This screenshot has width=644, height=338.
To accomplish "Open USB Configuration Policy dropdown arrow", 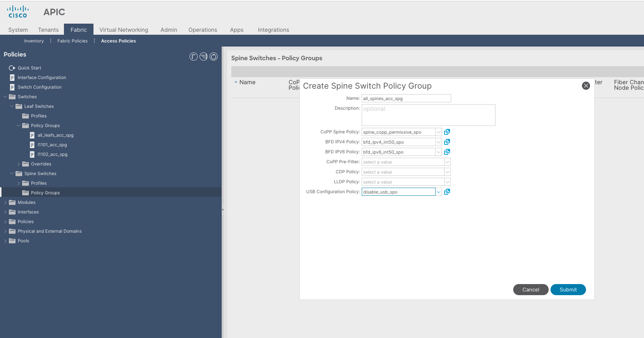I will pyautogui.click(x=439, y=192).
